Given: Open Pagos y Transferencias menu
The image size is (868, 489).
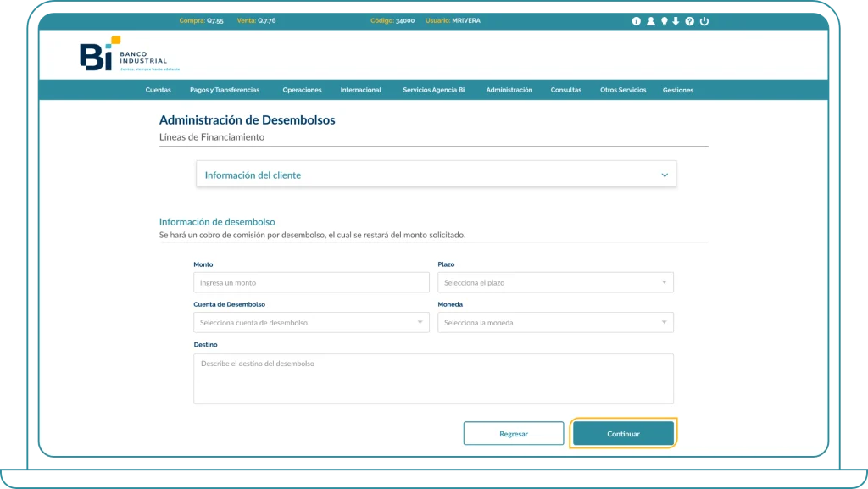Looking at the screenshot, I should tap(225, 90).
